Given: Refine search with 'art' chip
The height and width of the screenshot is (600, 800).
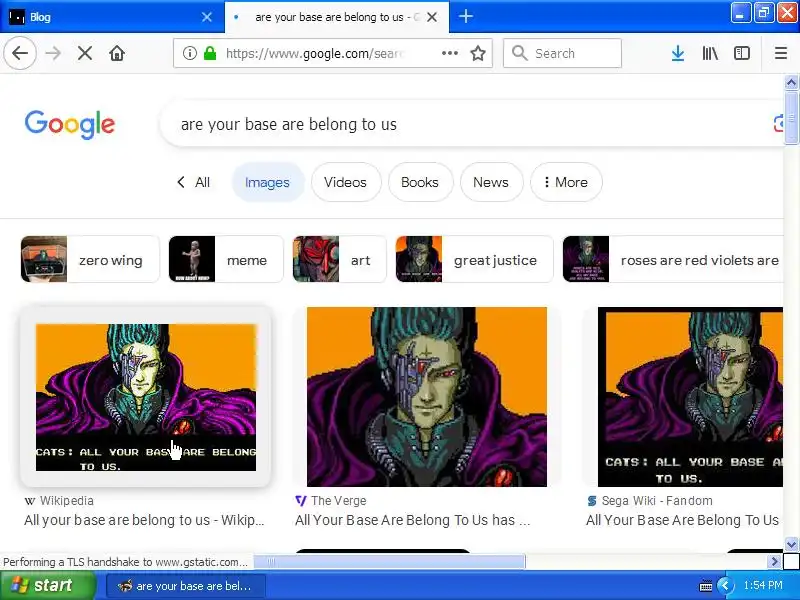Looking at the screenshot, I should (339, 260).
